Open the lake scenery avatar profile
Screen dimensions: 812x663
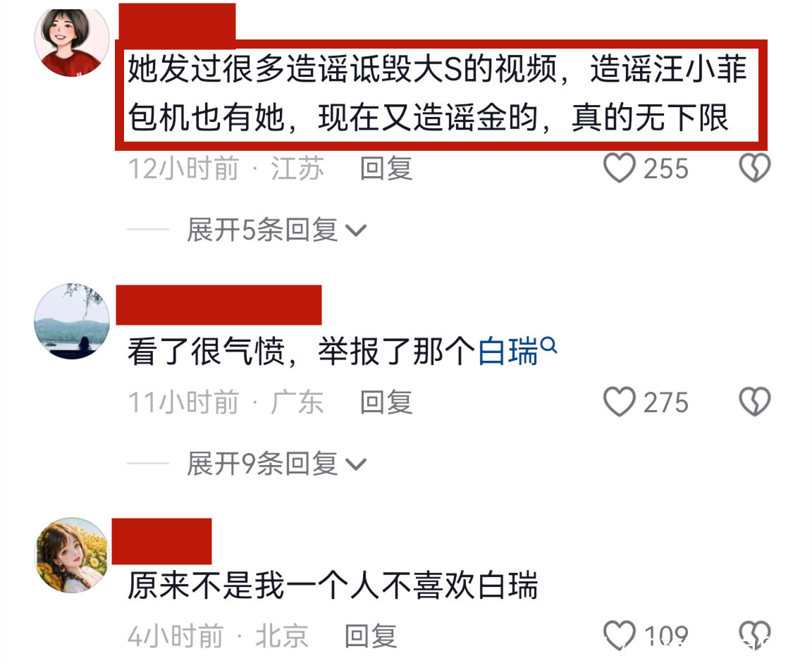pyautogui.click(x=71, y=321)
